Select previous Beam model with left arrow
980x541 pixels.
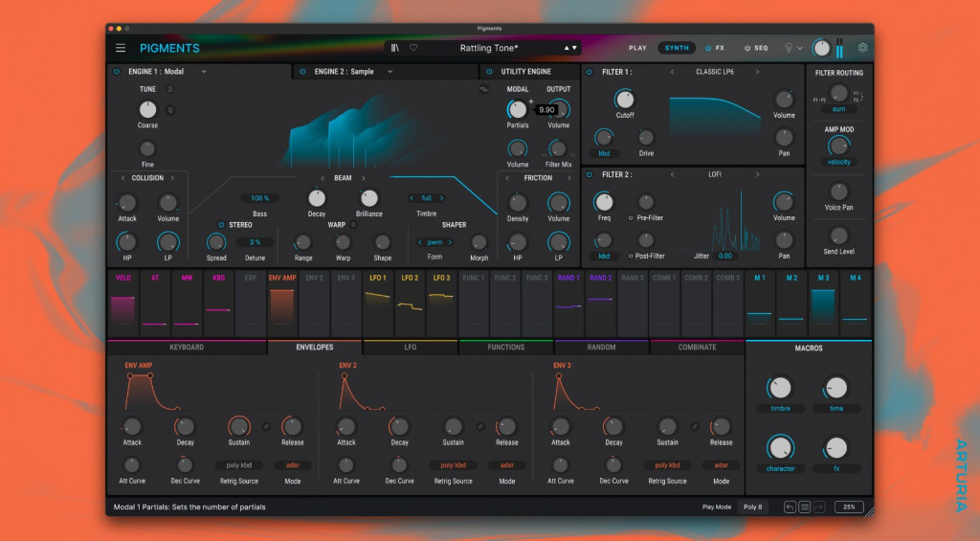point(323,178)
